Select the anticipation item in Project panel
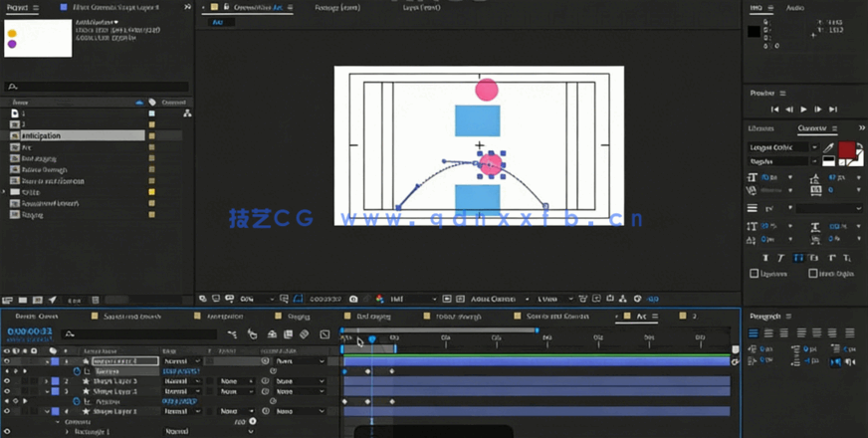 pyautogui.click(x=43, y=135)
